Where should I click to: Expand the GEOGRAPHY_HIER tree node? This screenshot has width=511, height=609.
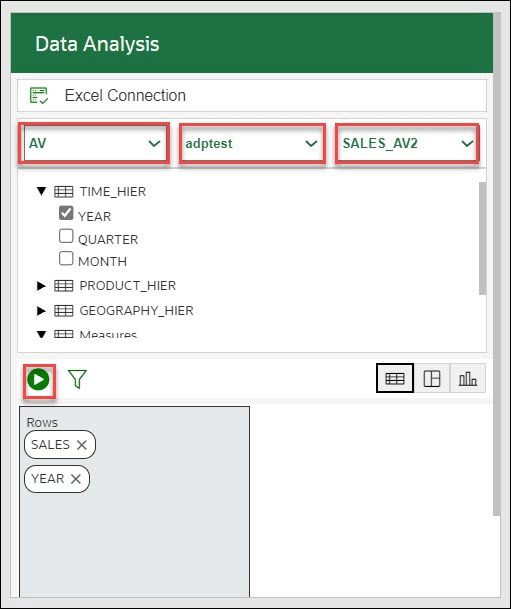pos(41,311)
